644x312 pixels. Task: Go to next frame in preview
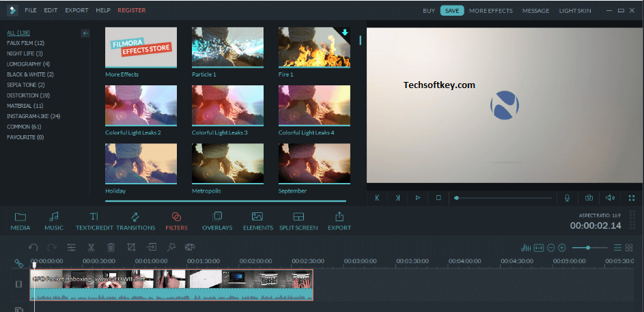[397, 198]
